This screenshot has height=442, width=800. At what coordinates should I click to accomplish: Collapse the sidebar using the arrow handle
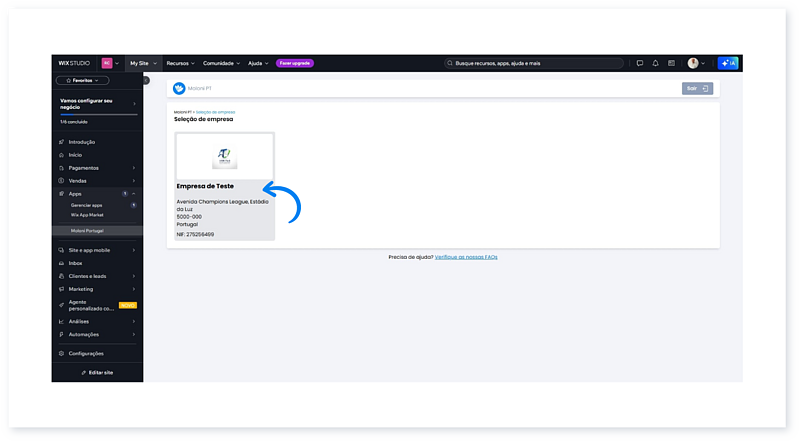(146, 80)
